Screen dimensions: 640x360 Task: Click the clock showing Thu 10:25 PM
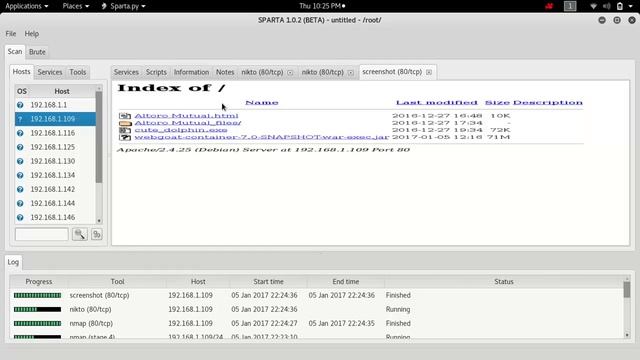point(322,6)
